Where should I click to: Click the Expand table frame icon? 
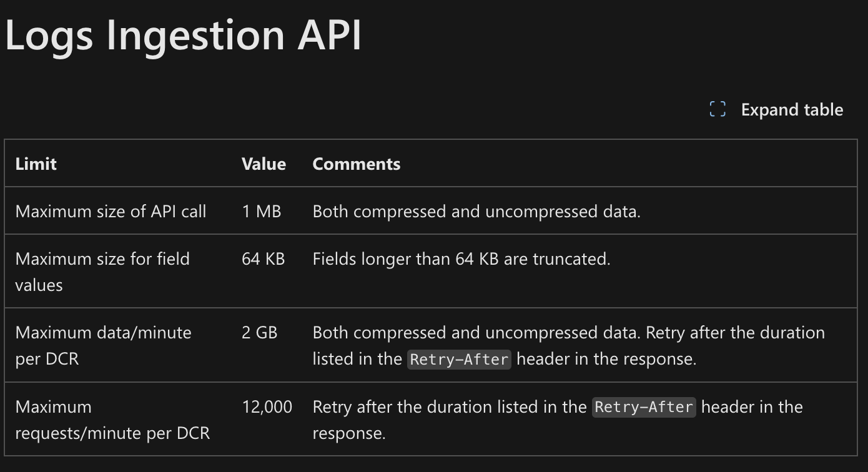[717, 109]
